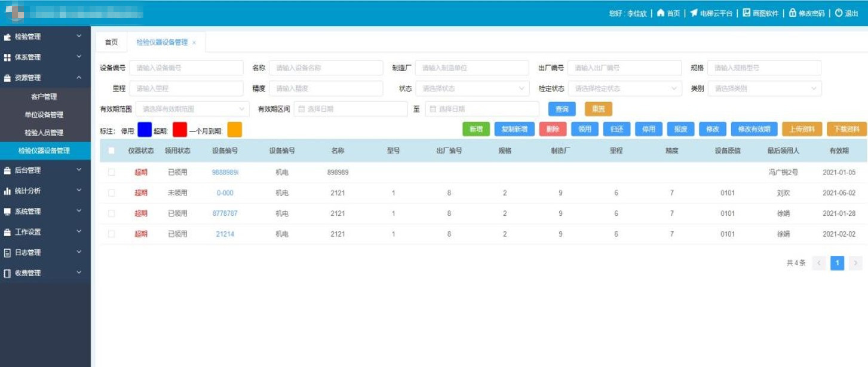Switch to the 首页 tab
The image size is (868, 367).
[x=111, y=42]
